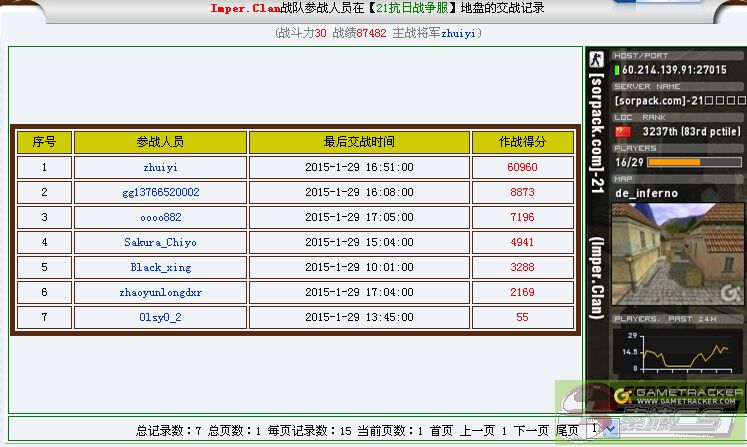Viewport: 747px width, 447px height.
Task: Click the Imper.Clan team name in header
Action: pos(245,8)
